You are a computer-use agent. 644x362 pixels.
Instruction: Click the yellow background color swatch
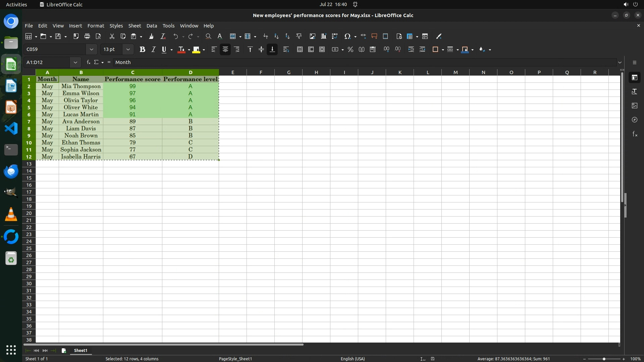[196, 49]
